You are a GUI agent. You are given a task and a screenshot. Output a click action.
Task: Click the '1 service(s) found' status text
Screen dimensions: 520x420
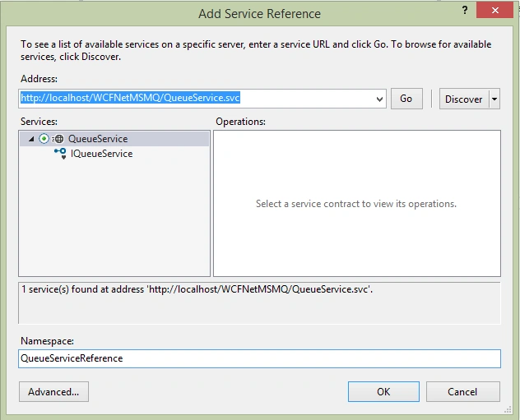tap(197, 289)
